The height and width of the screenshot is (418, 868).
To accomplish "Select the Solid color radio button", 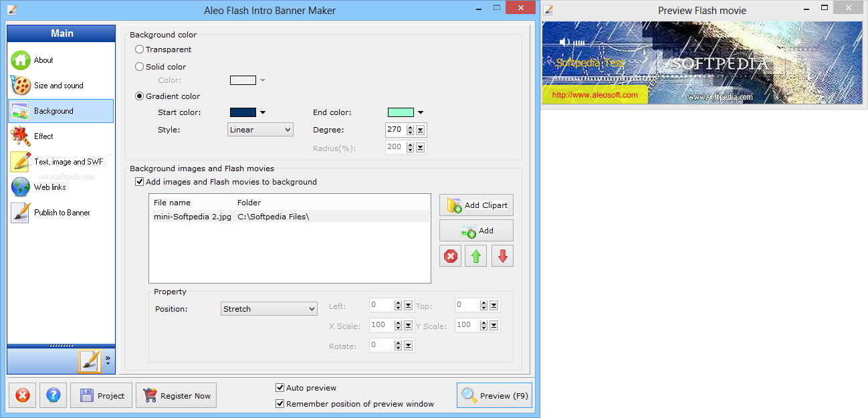I will point(139,67).
